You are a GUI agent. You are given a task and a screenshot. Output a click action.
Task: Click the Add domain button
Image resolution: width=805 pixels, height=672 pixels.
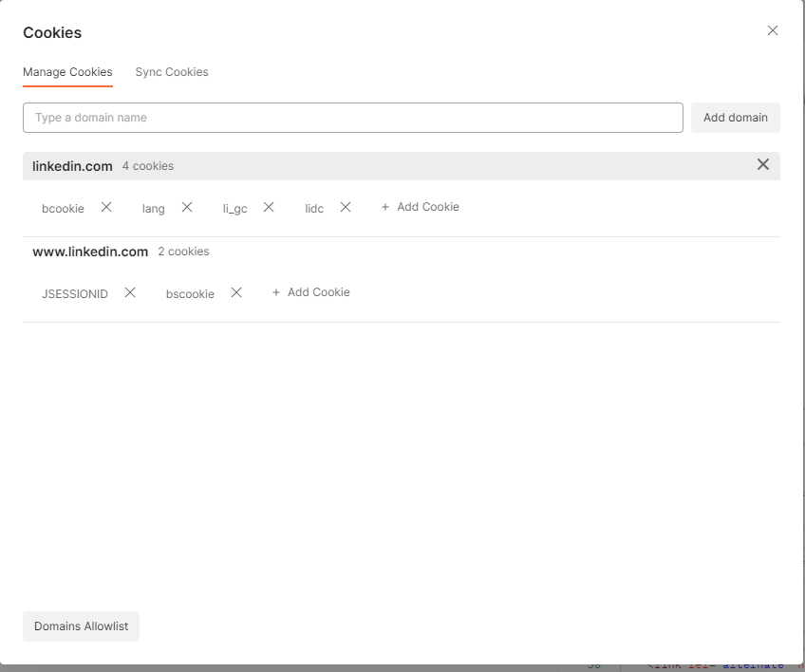coord(735,118)
